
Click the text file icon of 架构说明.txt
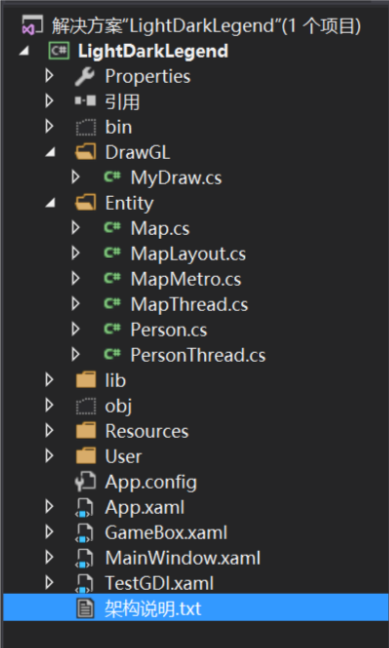86,609
